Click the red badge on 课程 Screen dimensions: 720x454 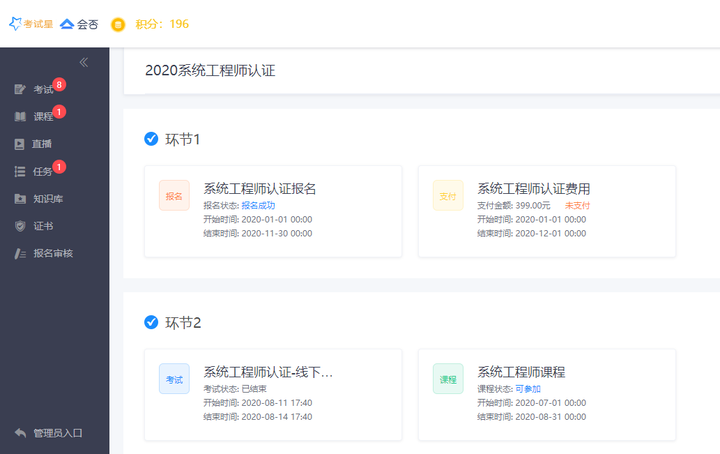(x=59, y=112)
